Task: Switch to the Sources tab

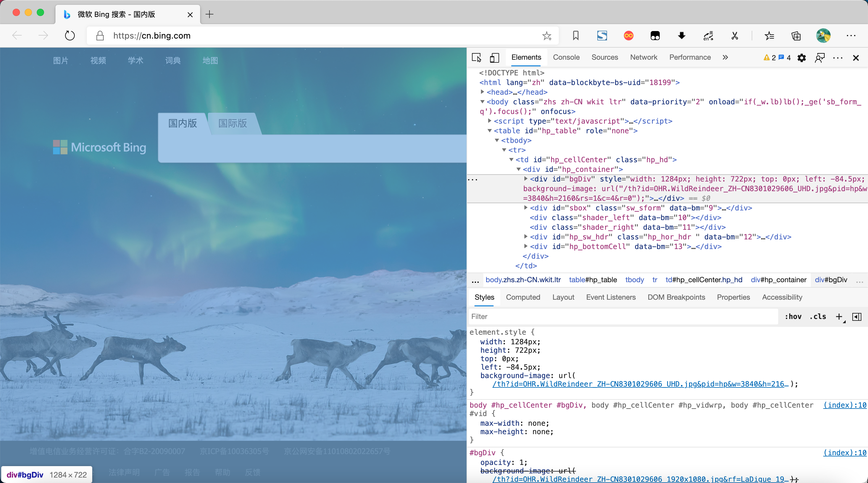Action: [605, 57]
